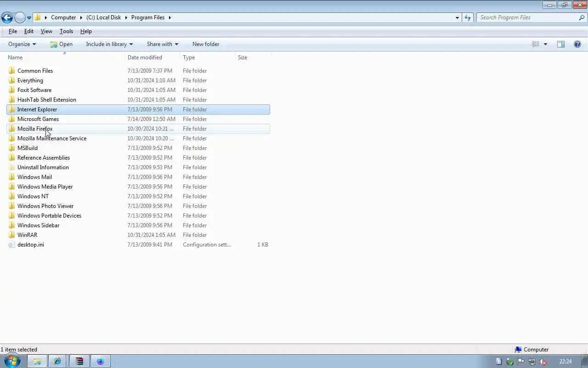588x368 pixels.
Task: Click the Computer breadcrumb in address bar
Action: point(63,17)
